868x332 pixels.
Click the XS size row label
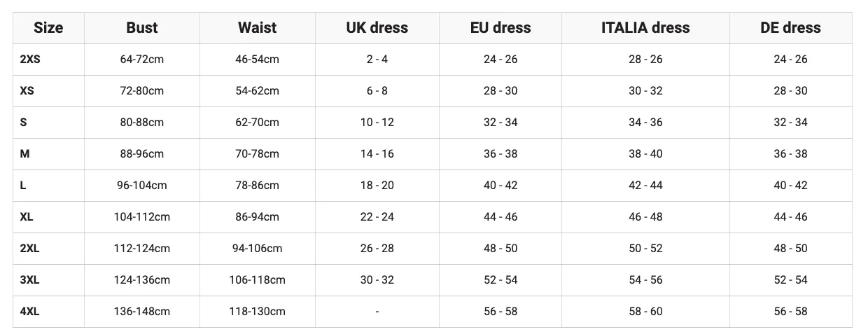tap(27, 91)
